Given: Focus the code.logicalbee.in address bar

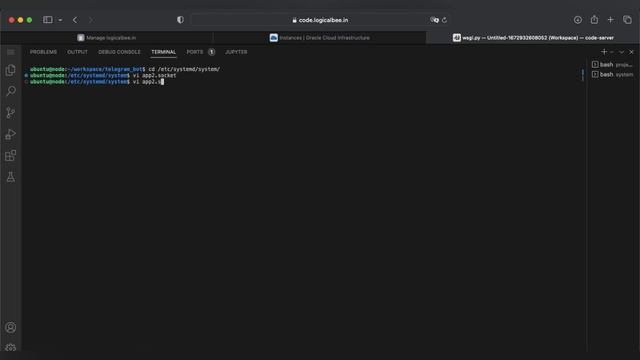Looking at the screenshot, I should (320, 20).
